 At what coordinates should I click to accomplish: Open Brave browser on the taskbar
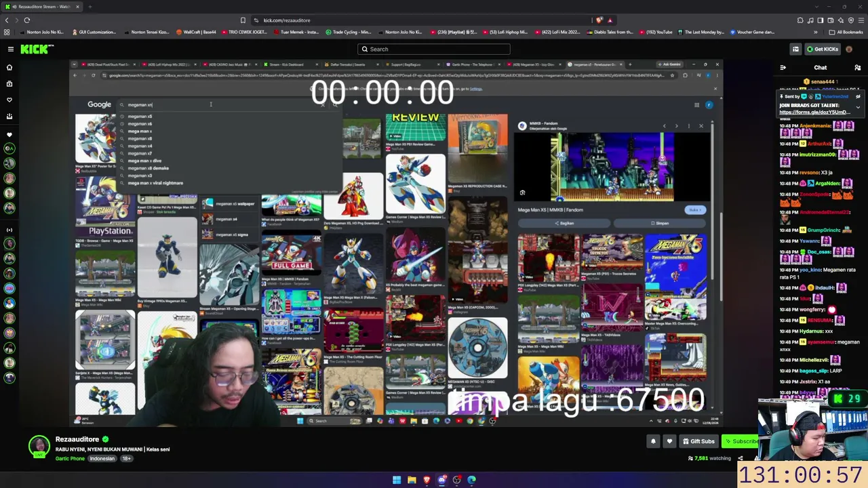pyautogui.click(x=427, y=480)
